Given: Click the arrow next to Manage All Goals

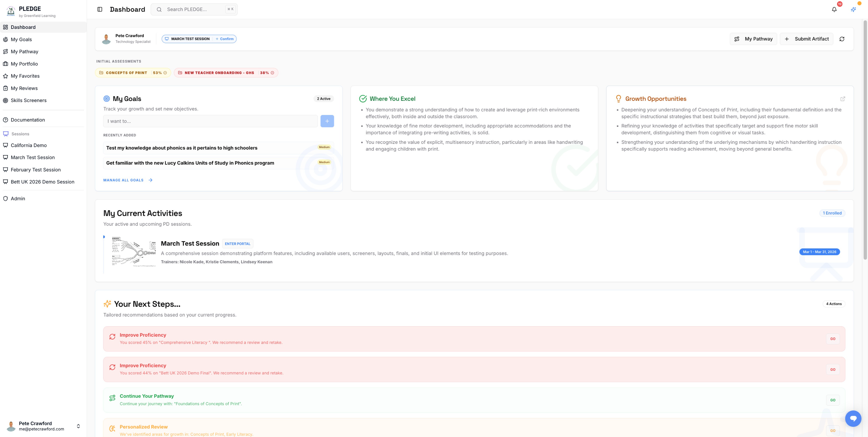Looking at the screenshot, I should (150, 180).
